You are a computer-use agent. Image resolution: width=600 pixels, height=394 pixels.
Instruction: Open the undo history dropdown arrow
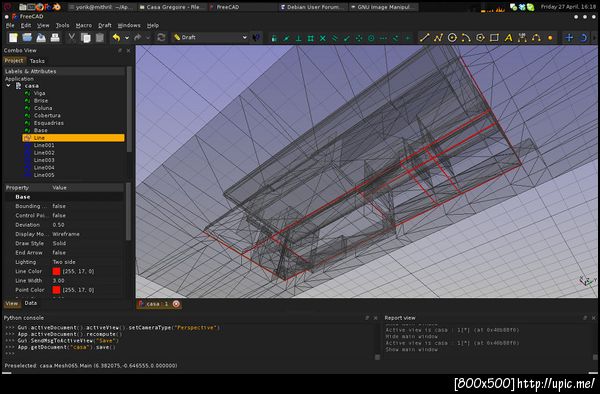click(x=127, y=38)
